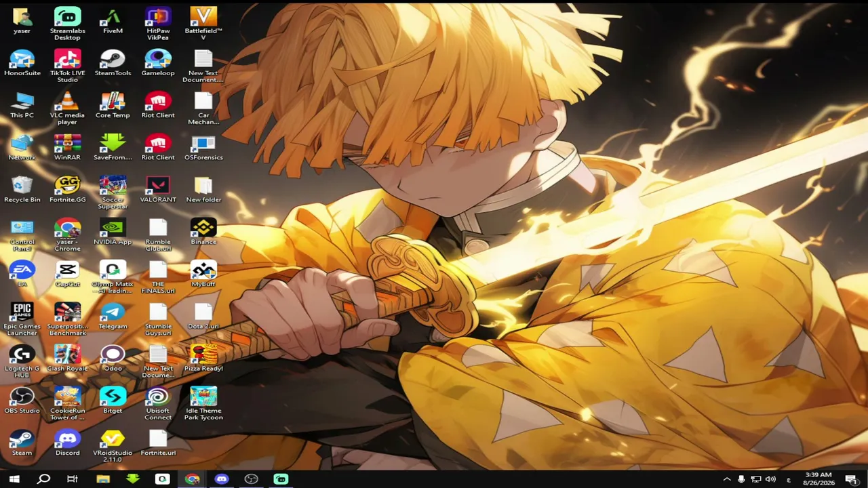868x488 pixels.
Task: Select the Rumble Club.url file
Action: point(158,235)
